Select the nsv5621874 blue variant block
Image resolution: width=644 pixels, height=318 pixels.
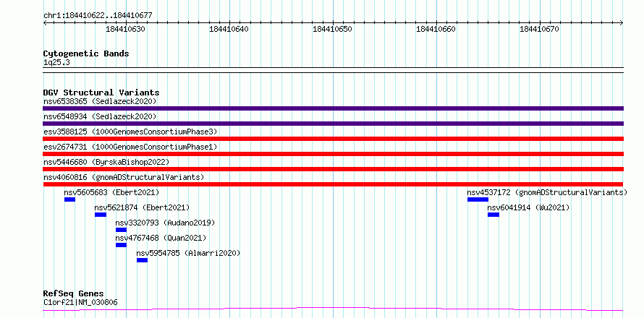[101, 215]
